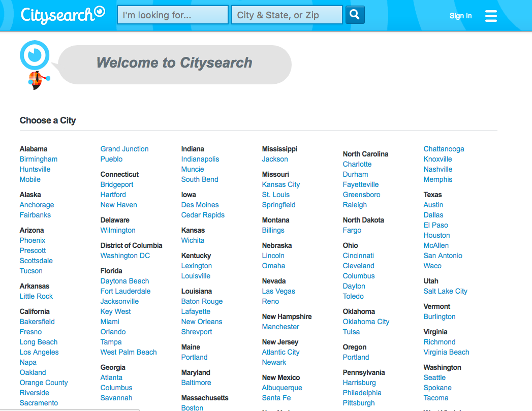Screen dimensions: 532x411
Task: Choose Houston under Texas
Action: (x=436, y=235)
